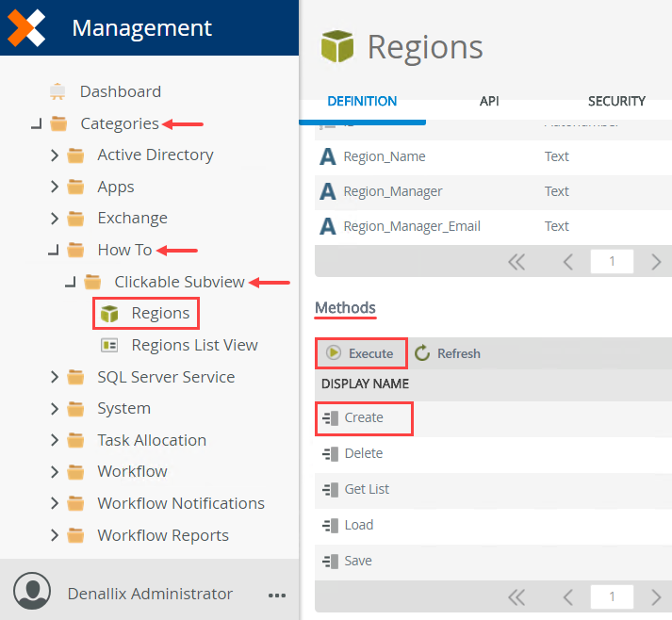Click the Dashboard easel icon

pyautogui.click(x=57, y=91)
